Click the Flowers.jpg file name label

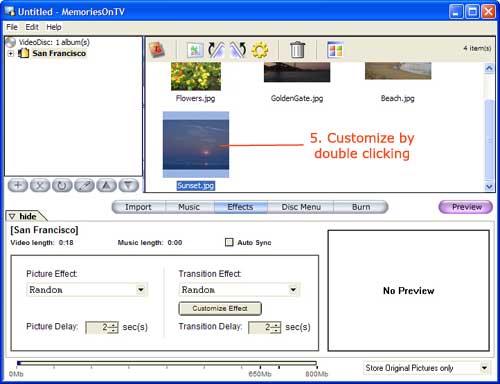click(196, 98)
